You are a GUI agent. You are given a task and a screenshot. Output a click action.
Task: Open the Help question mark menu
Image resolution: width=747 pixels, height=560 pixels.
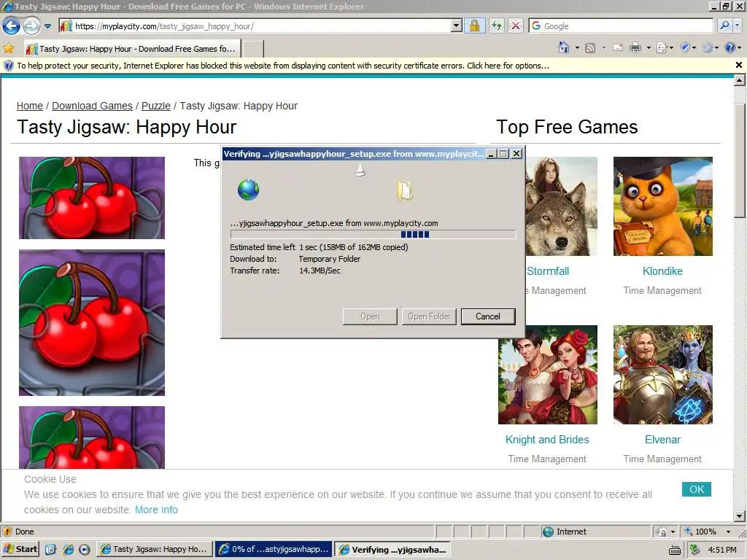point(732,47)
